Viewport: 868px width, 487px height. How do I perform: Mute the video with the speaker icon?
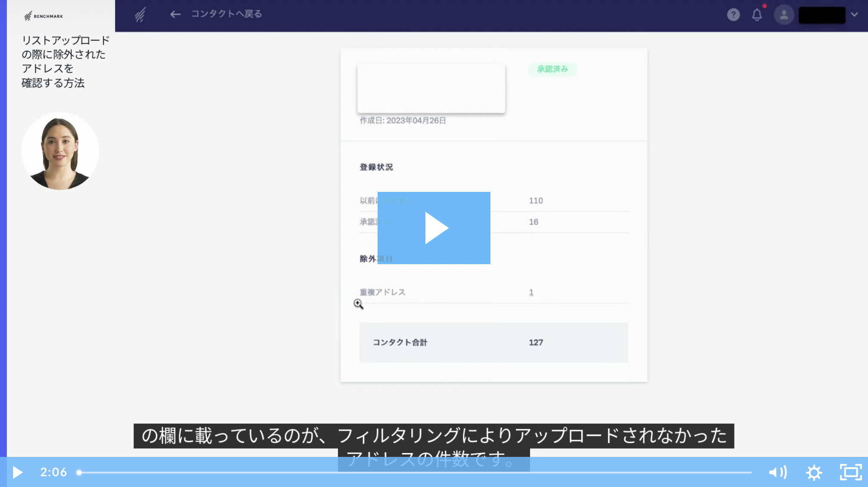pyautogui.click(x=778, y=472)
